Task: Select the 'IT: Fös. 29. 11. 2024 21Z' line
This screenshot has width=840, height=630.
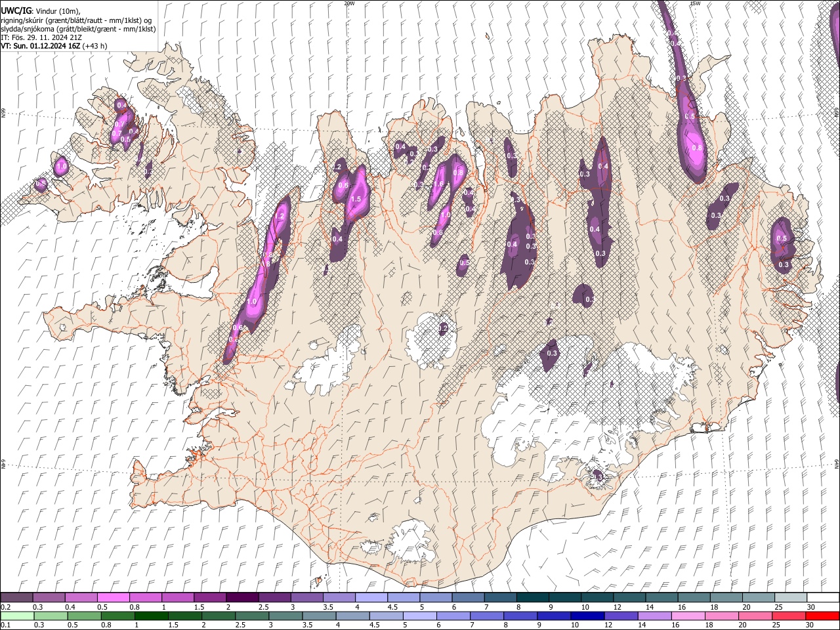Action: pyautogui.click(x=41, y=37)
